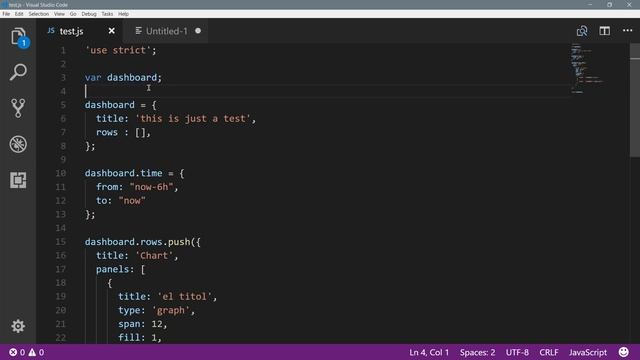The width and height of the screenshot is (640, 360).
Task: Open the Tasks menu
Action: [107, 14]
